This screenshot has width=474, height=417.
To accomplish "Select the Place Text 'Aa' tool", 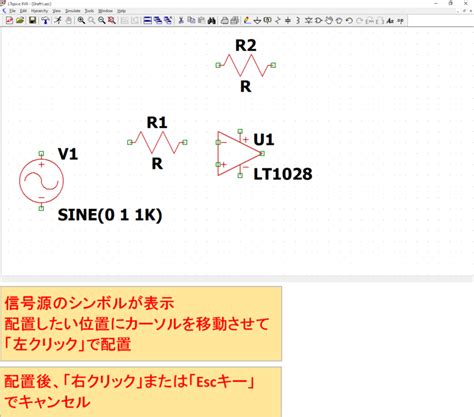I will click(390, 21).
